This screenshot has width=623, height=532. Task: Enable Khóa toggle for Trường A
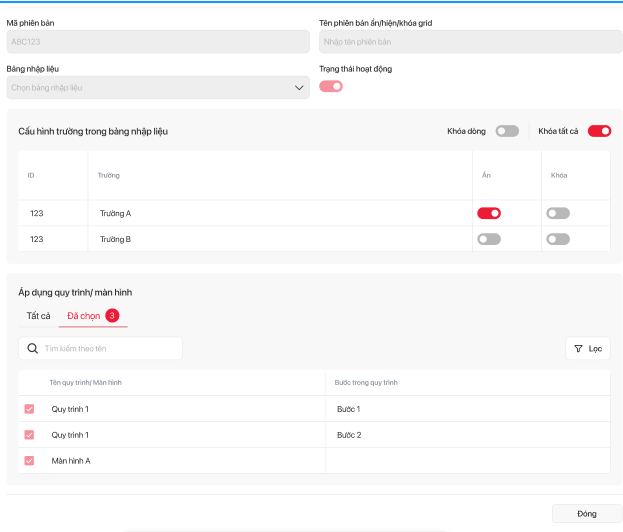coord(558,213)
